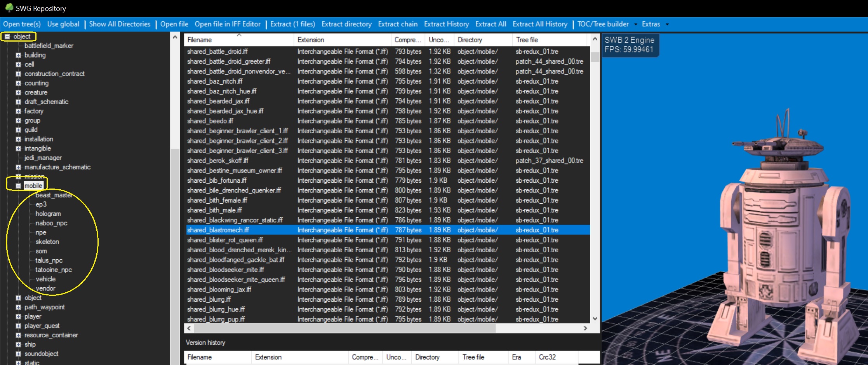The width and height of the screenshot is (868, 365).
Task: Click the SWG Repository tree app icon
Action: [x=9, y=8]
